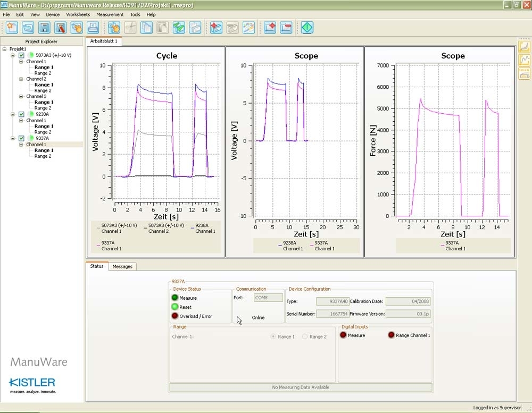Open the Tools menu
This screenshot has height=413, width=532.
135,14
